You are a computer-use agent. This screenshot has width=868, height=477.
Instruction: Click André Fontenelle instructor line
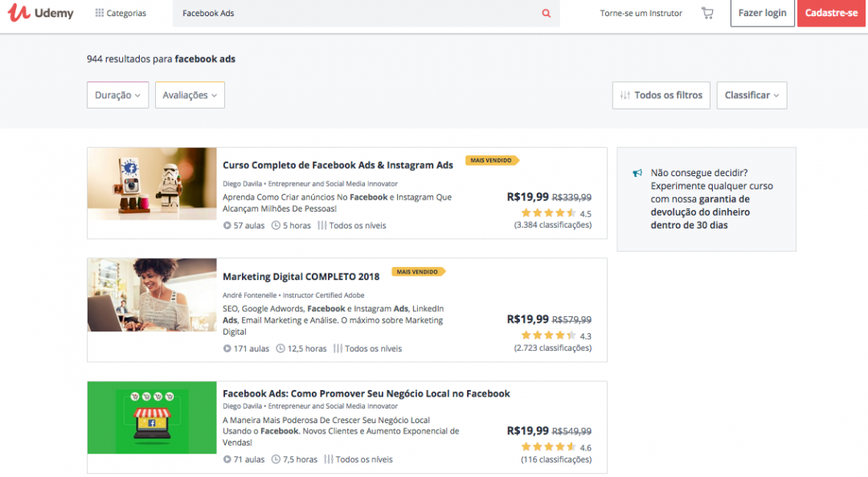click(293, 295)
